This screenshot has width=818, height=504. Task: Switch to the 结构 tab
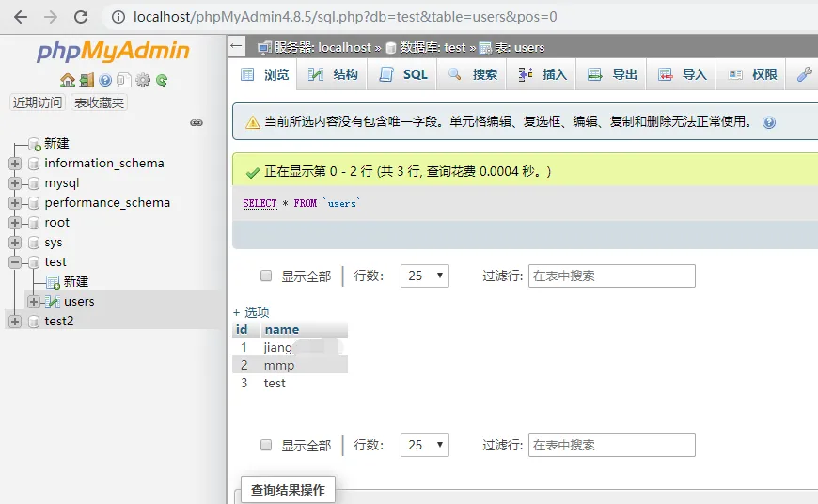click(332, 74)
